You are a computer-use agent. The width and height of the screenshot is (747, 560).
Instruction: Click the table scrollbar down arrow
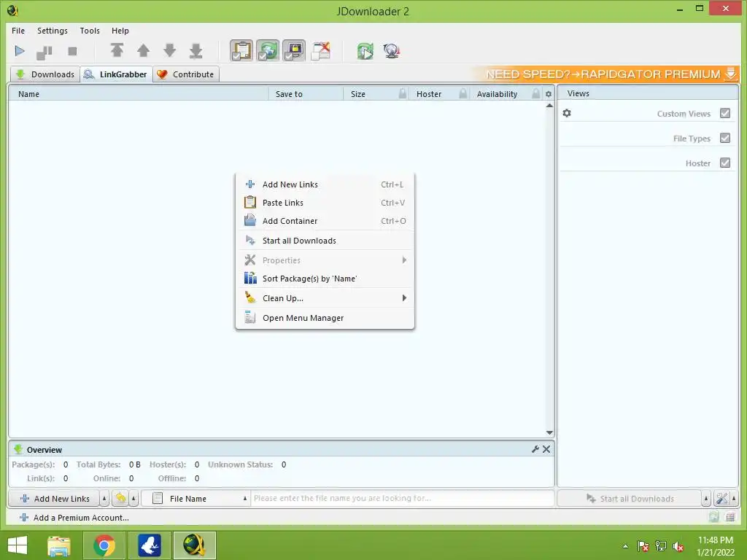click(549, 432)
